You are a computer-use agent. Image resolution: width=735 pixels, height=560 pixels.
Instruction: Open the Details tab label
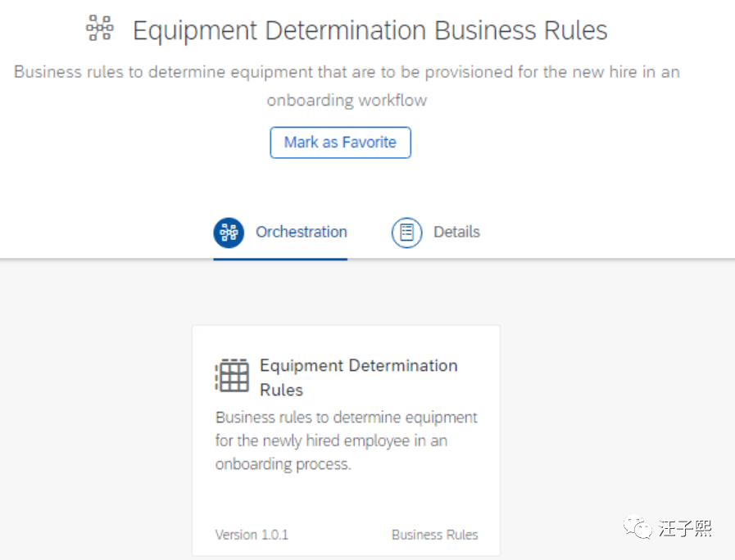(x=456, y=232)
